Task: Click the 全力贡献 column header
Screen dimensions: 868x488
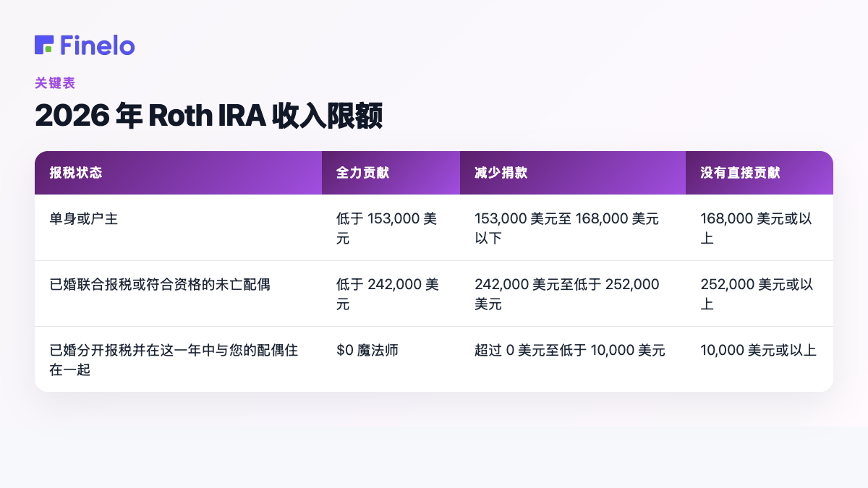Action: pyautogui.click(x=391, y=173)
